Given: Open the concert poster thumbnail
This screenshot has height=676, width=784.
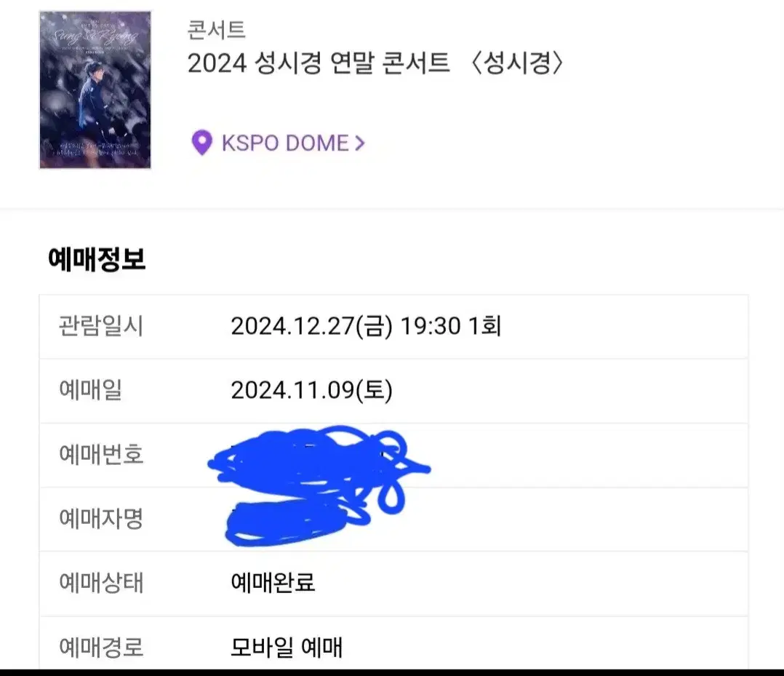Looking at the screenshot, I should tap(95, 90).
